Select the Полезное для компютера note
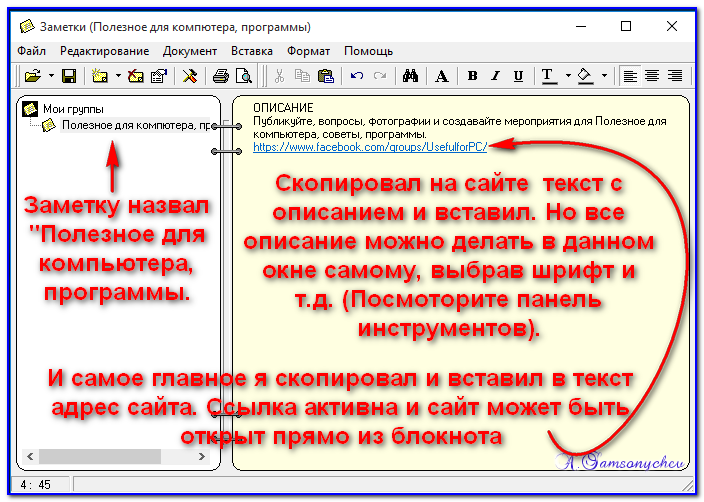 point(136,125)
